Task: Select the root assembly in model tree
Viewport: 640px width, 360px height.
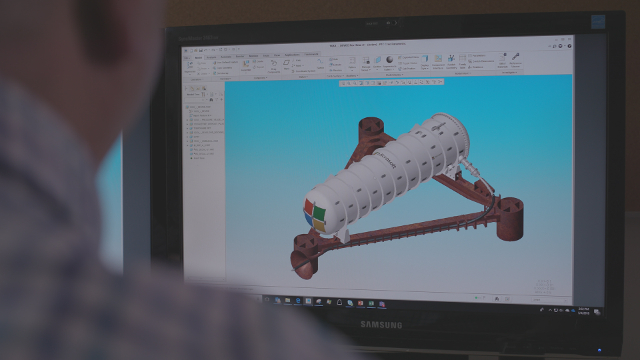Action: (x=199, y=107)
